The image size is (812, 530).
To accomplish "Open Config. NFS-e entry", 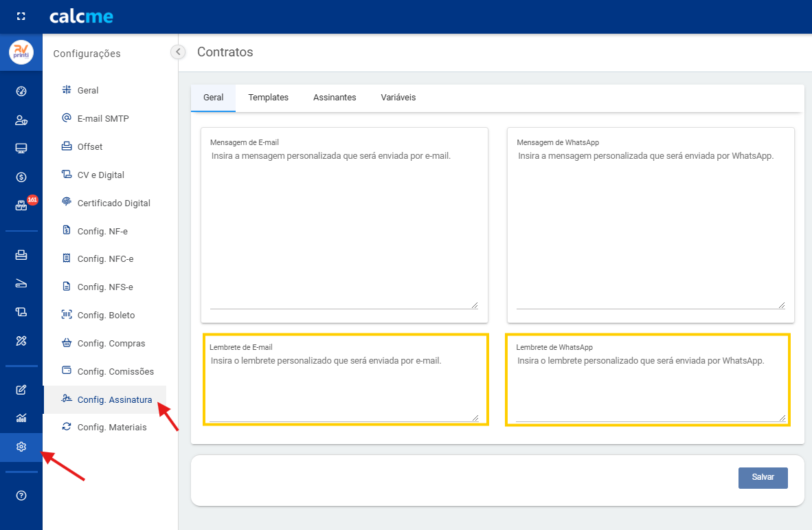I will 104,287.
